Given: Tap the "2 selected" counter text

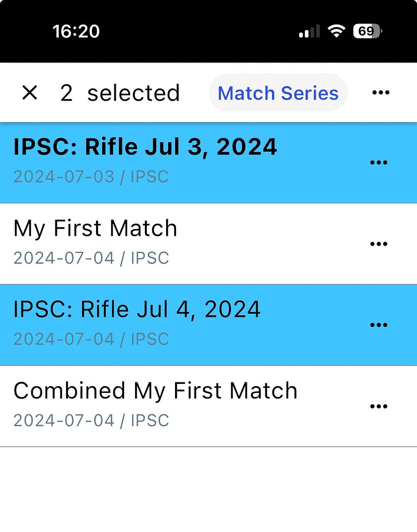Looking at the screenshot, I should pyautogui.click(x=120, y=94).
